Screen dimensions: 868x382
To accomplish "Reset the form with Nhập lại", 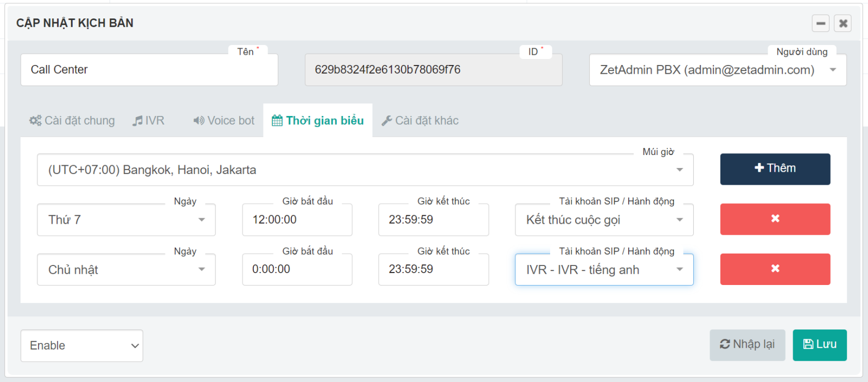I will tap(747, 345).
